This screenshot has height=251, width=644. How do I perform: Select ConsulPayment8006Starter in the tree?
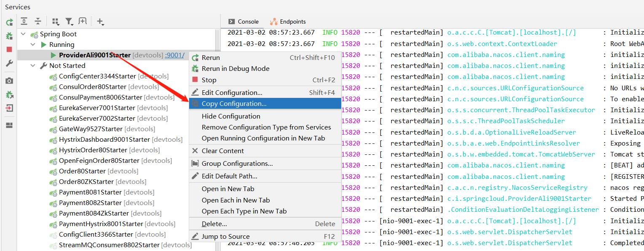pyautogui.click(x=101, y=97)
